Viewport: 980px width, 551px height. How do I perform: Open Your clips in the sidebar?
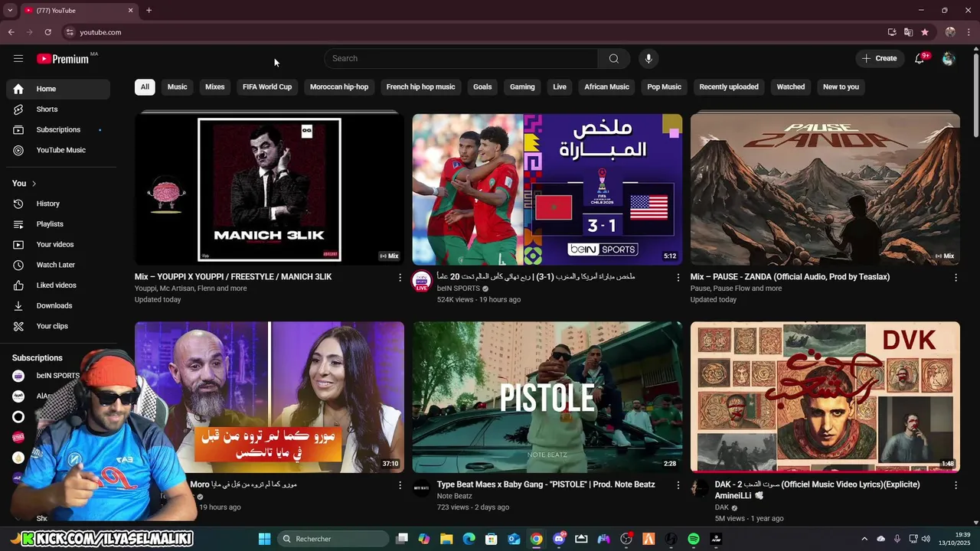(58, 326)
